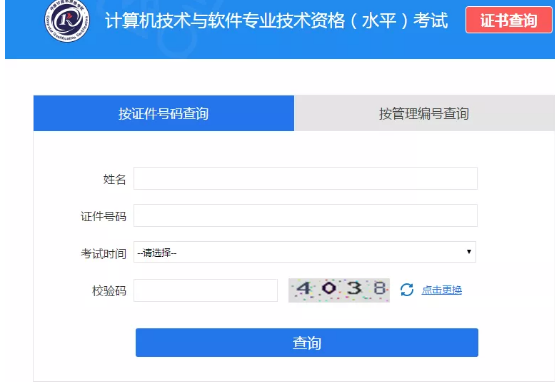Click the 姓名 label
This screenshot has width=555, height=382.
tap(114, 179)
